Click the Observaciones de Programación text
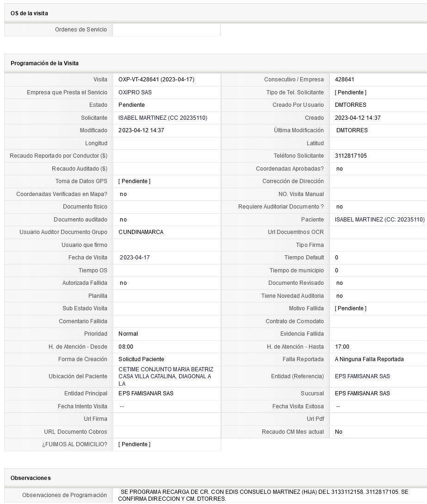 [x=263, y=495]
